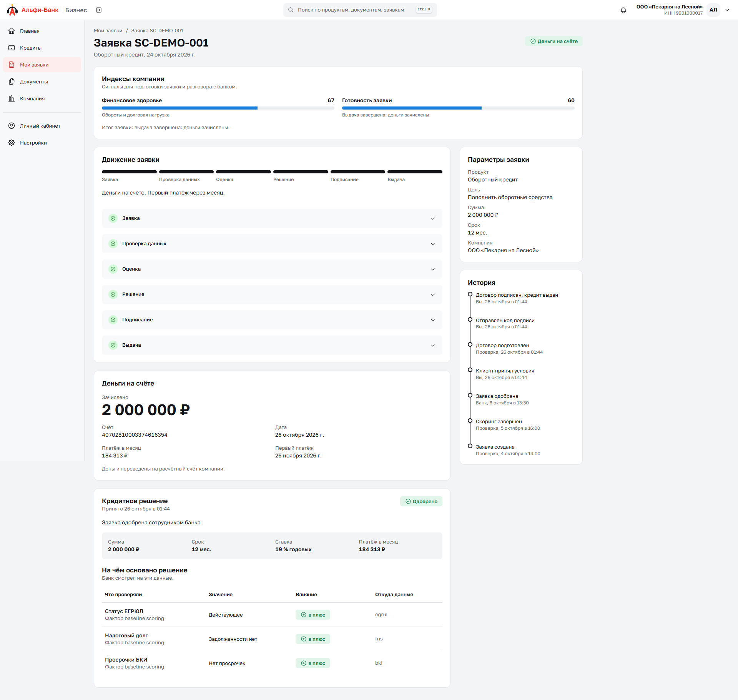Click the plus icon in Статус ЕГРЮЛ row
This screenshot has width=738, height=700.
pos(304,615)
